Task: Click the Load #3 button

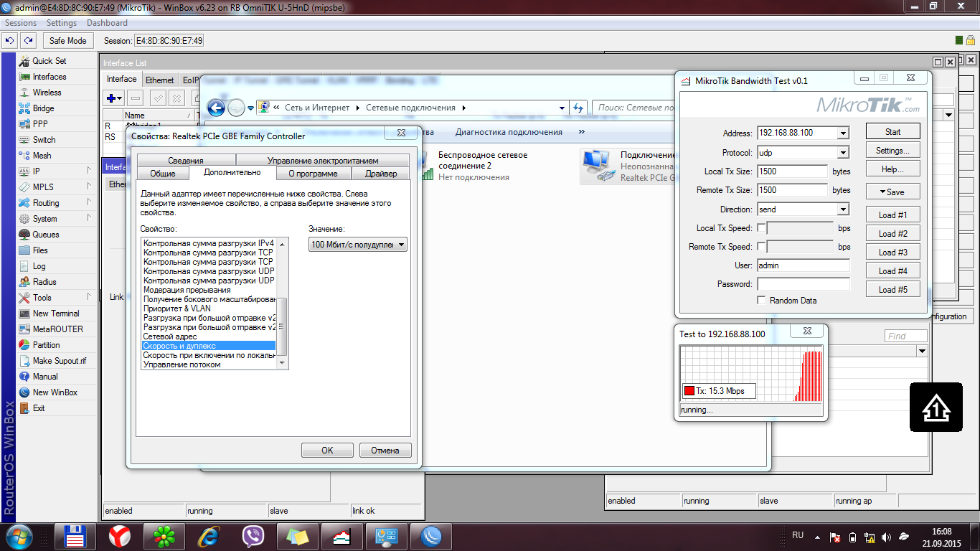Action: (x=892, y=253)
